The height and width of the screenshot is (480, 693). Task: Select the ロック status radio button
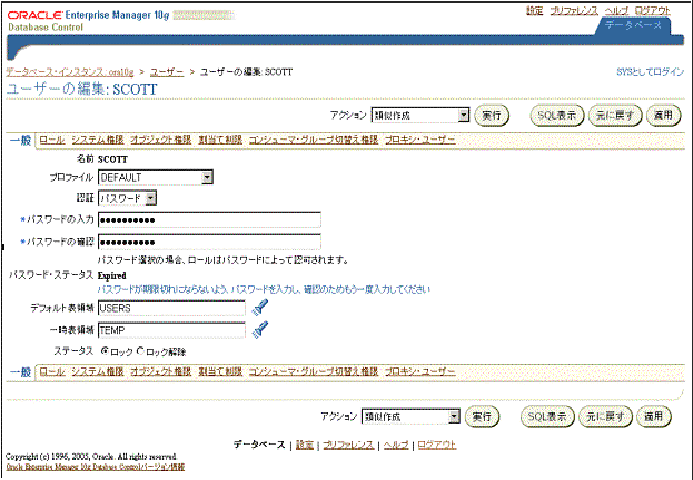coord(105,351)
